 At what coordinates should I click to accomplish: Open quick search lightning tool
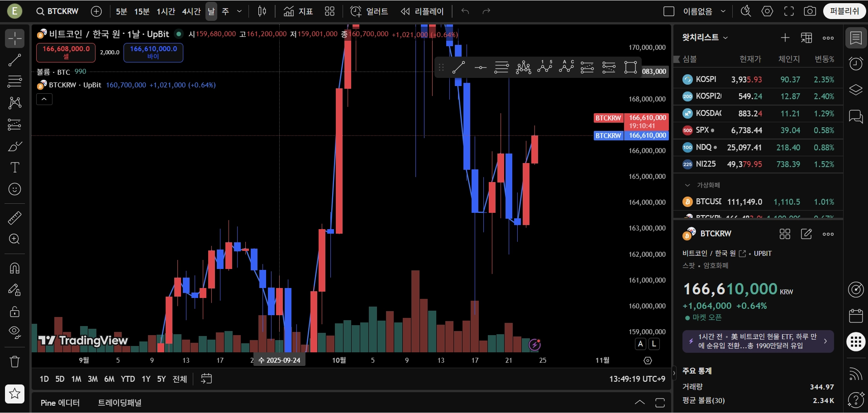[x=746, y=11]
